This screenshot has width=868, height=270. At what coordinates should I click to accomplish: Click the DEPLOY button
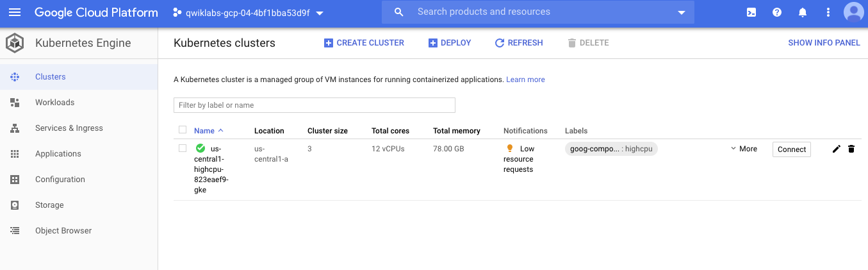pos(450,43)
